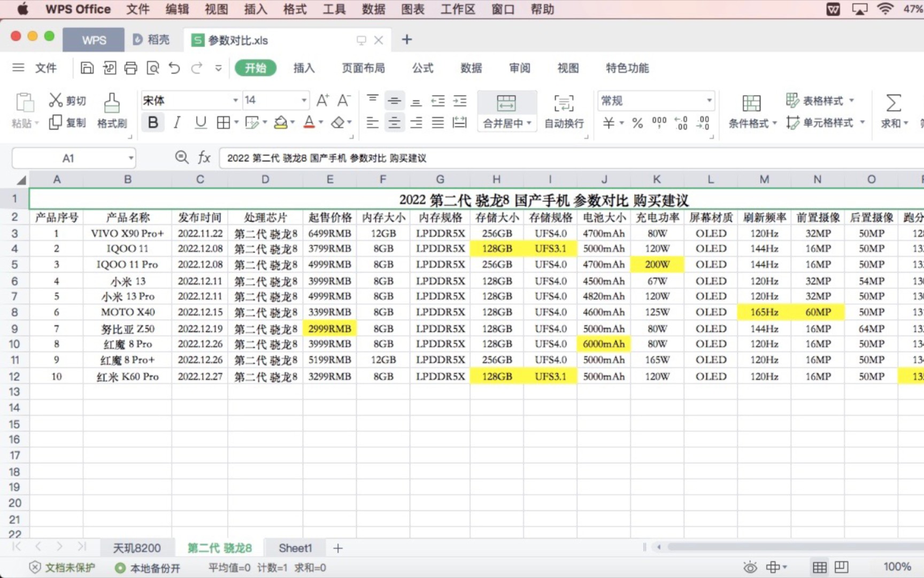The image size is (924, 578).
Task: Activate the 格式刷 format painter
Action: [112, 111]
